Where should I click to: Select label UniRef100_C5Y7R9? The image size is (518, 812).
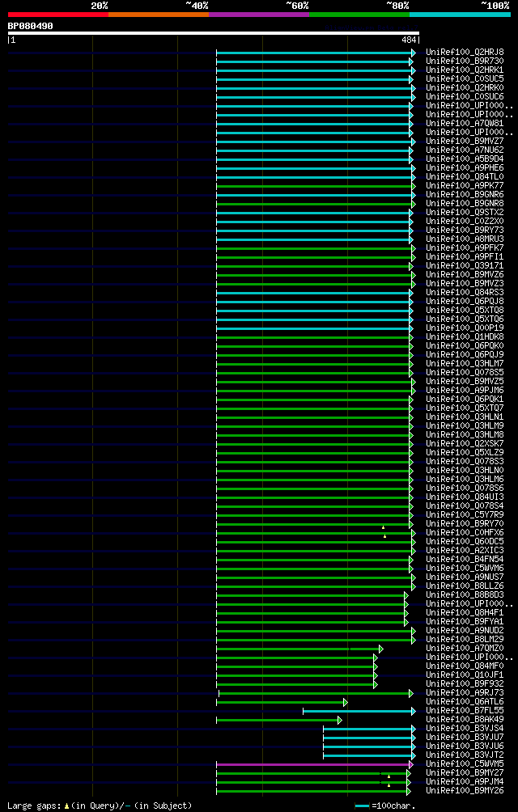coord(465,514)
